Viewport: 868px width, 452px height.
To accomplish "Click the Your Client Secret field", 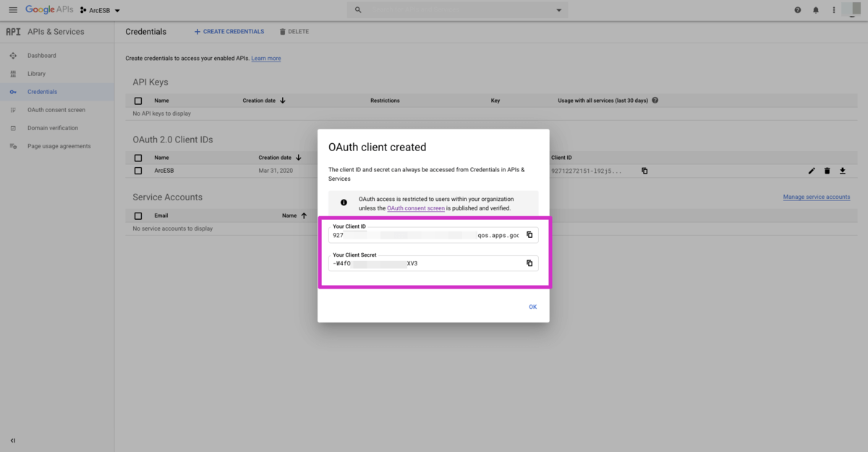I will 427,263.
